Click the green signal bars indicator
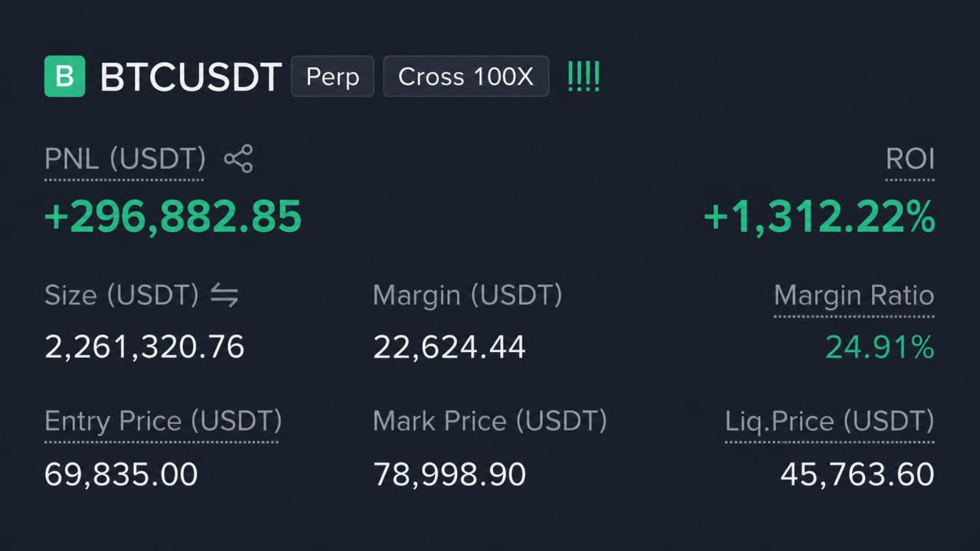The height and width of the screenshot is (551, 980). click(x=583, y=77)
